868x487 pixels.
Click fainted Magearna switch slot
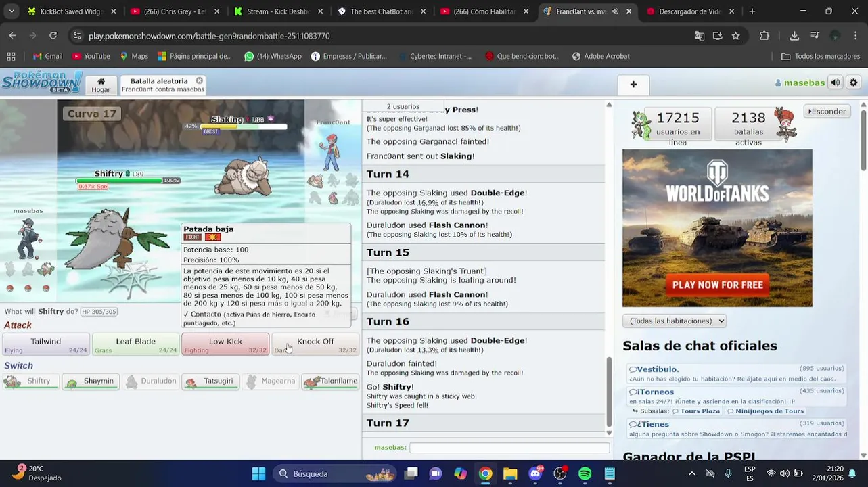pyautogui.click(x=271, y=381)
